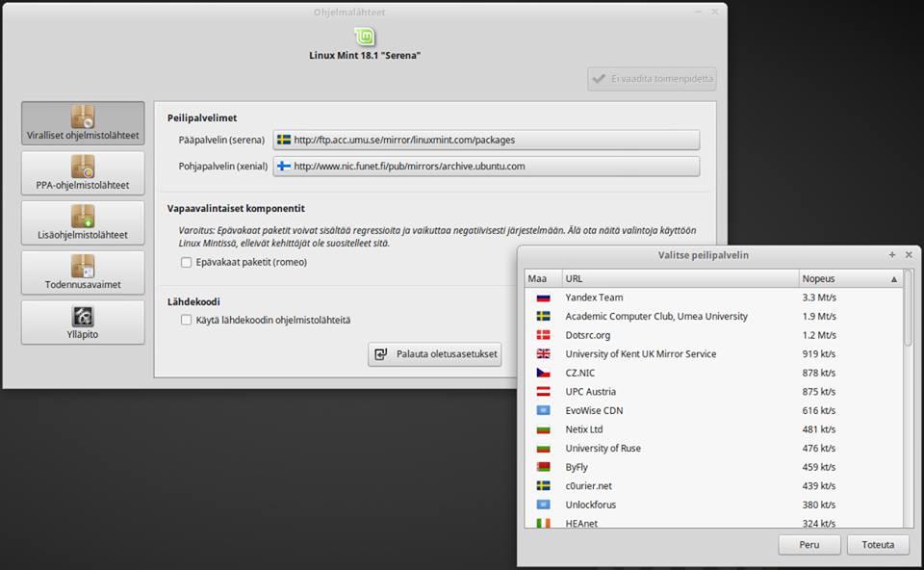Click the Danish flag next to Dotsrc.org

tap(543, 335)
